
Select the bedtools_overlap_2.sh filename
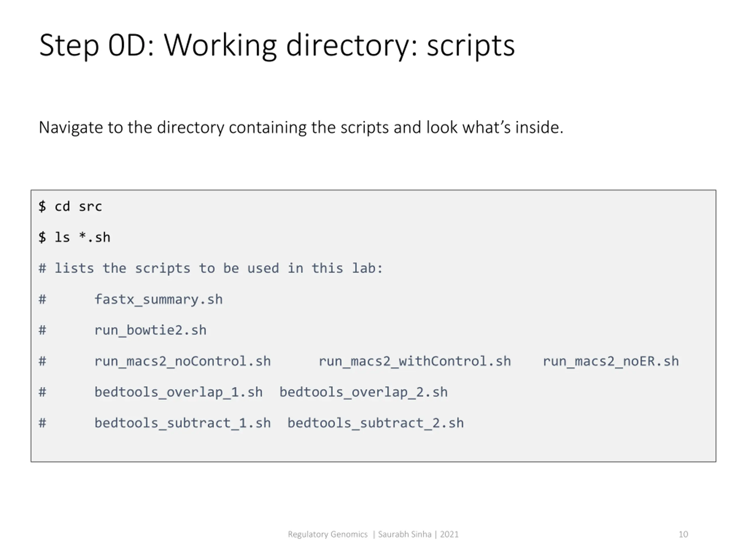pos(363,392)
